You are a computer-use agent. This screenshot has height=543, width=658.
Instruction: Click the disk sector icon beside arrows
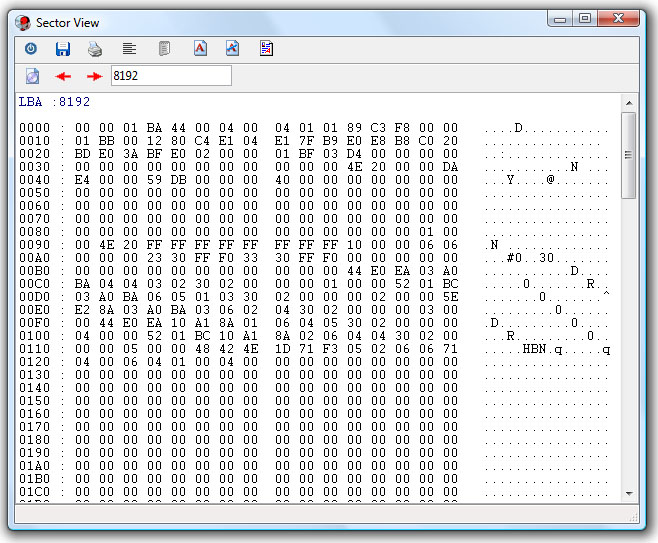point(32,76)
